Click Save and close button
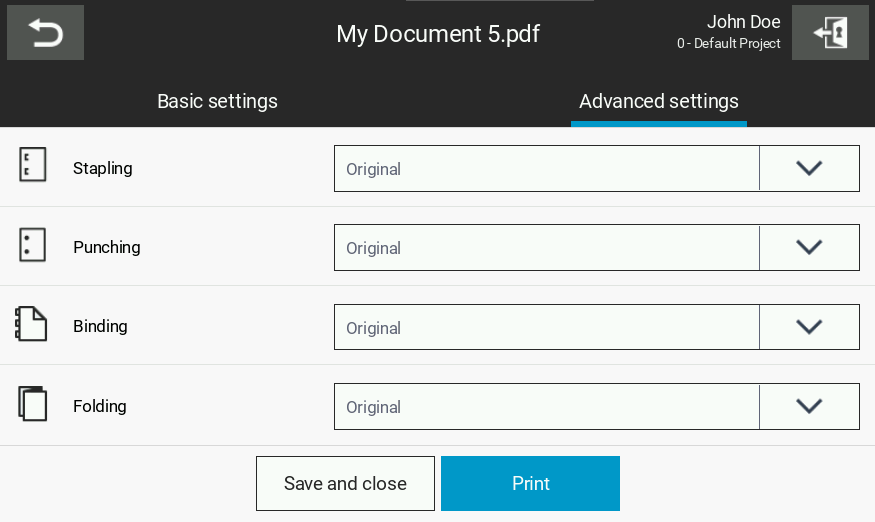Viewport: 875px width, 522px height. [x=345, y=484]
